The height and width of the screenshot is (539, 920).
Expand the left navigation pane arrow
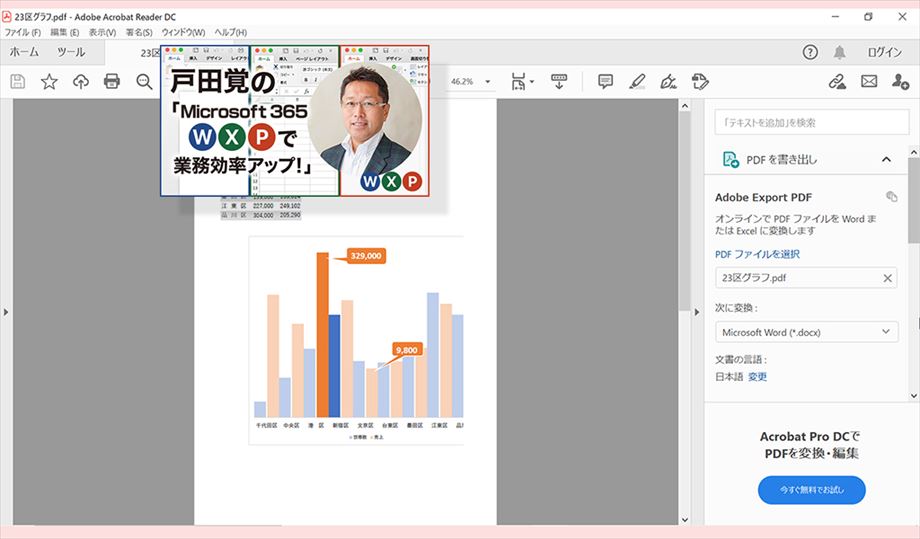click(6, 312)
